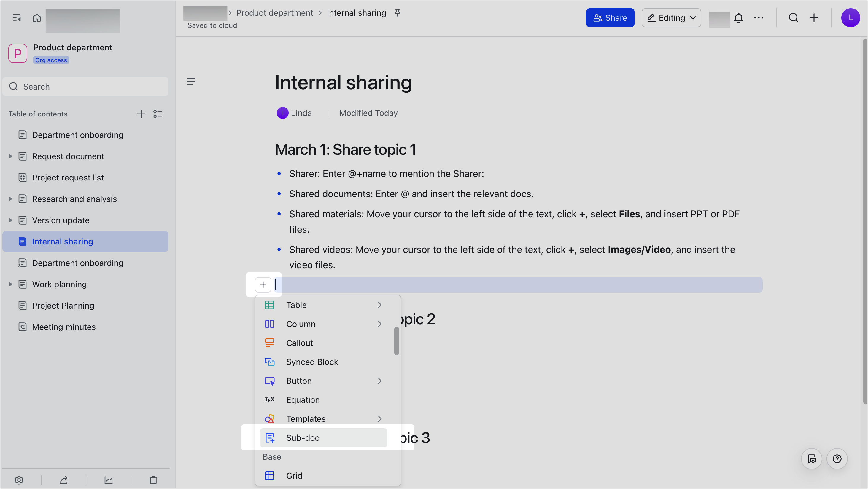This screenshot has width=868, height=489.
Task: View the statistics chart icon
Action: pyautogui.click(x=109, y=480)
